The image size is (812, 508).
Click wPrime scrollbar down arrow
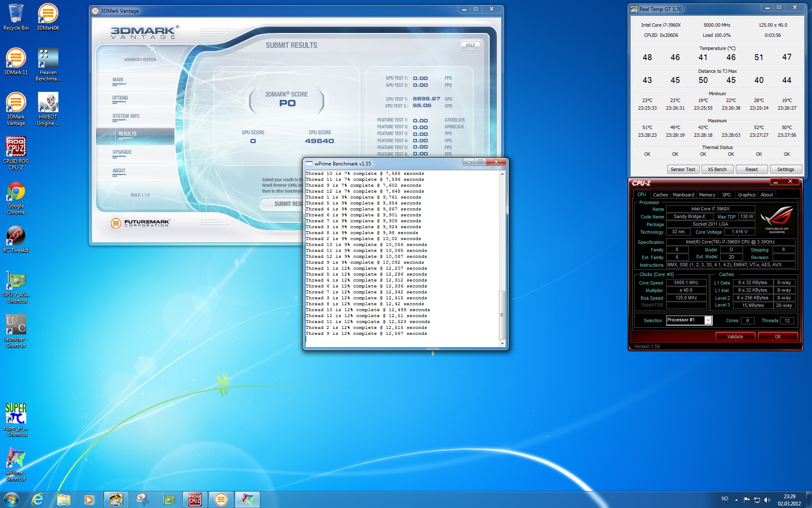(x=502, y=343)
